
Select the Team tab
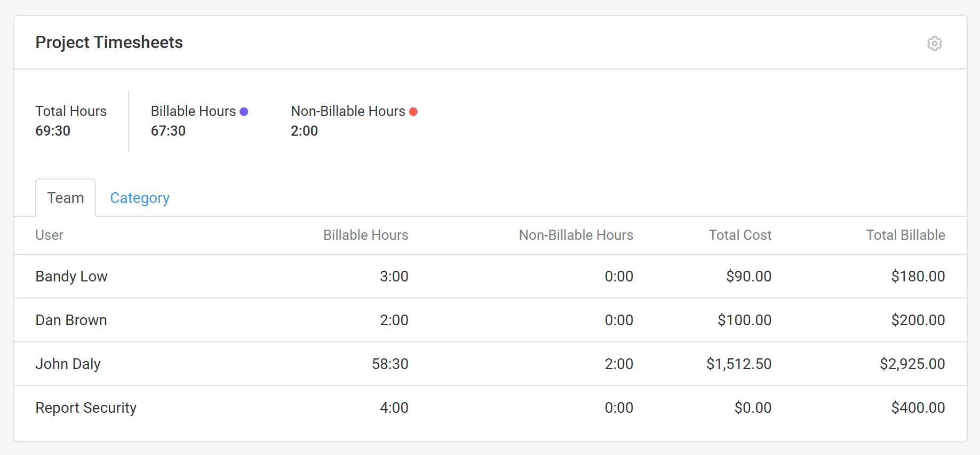tap(65, 198)
